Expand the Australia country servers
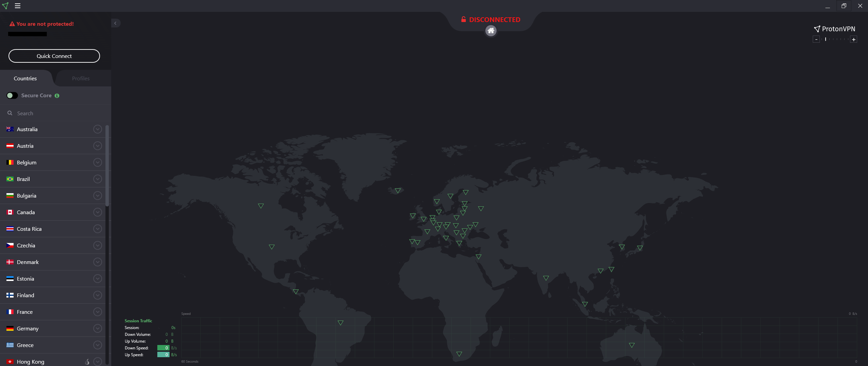 click(x=97, y=129)
